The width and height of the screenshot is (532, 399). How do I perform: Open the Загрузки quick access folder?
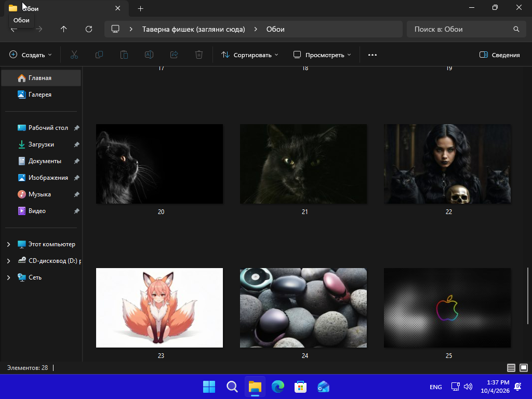pos(41,144)
